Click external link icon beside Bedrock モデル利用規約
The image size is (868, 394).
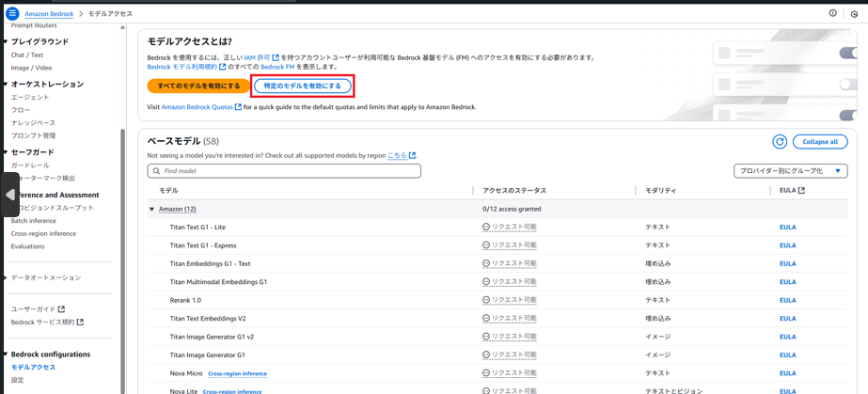point(223,67)
